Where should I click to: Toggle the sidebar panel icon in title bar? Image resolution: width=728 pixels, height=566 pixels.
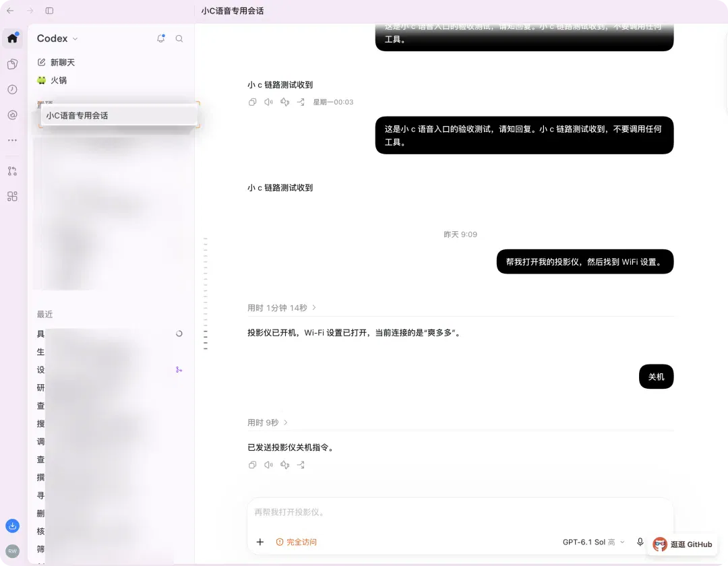[49, 10]
